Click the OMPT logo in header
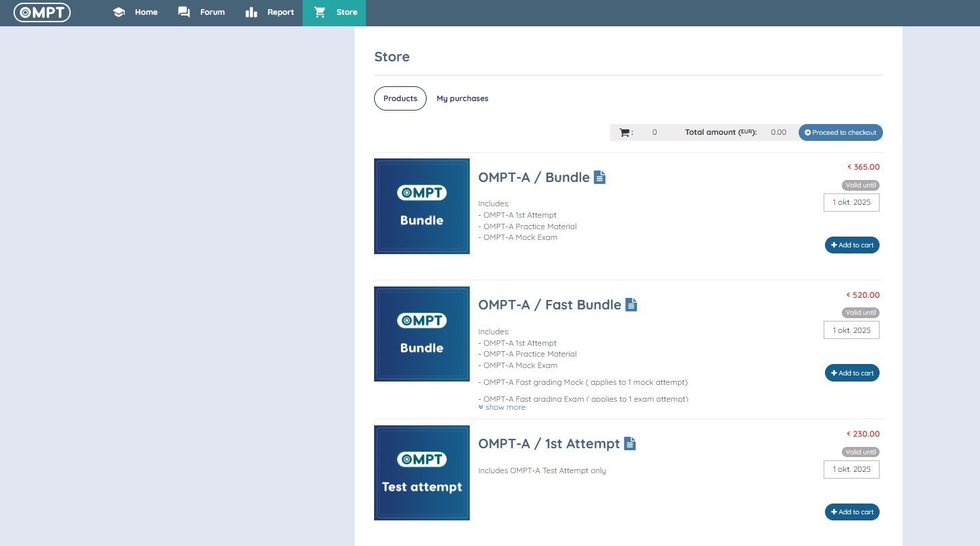The image size is (980, 546). pos(42,12)
